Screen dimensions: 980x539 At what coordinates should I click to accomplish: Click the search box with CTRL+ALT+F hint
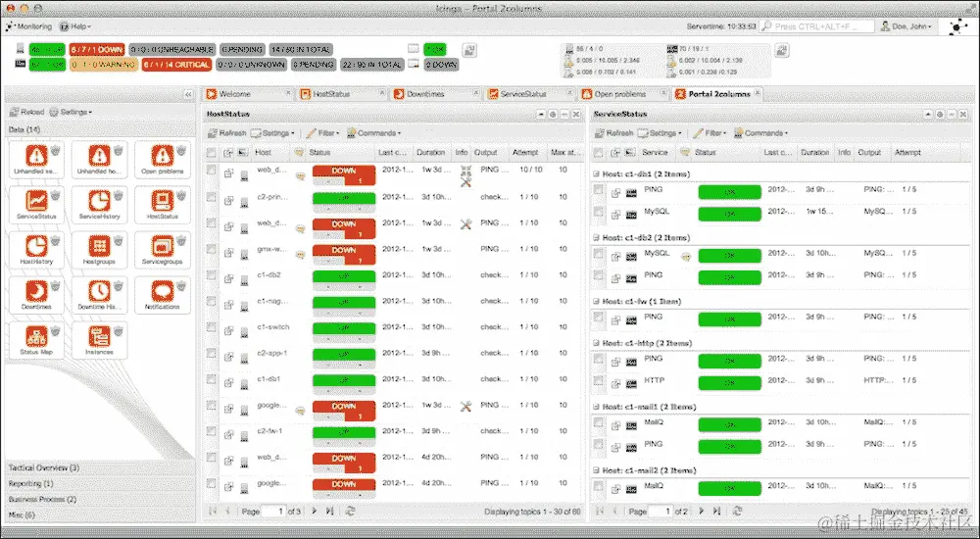point(817,26)
